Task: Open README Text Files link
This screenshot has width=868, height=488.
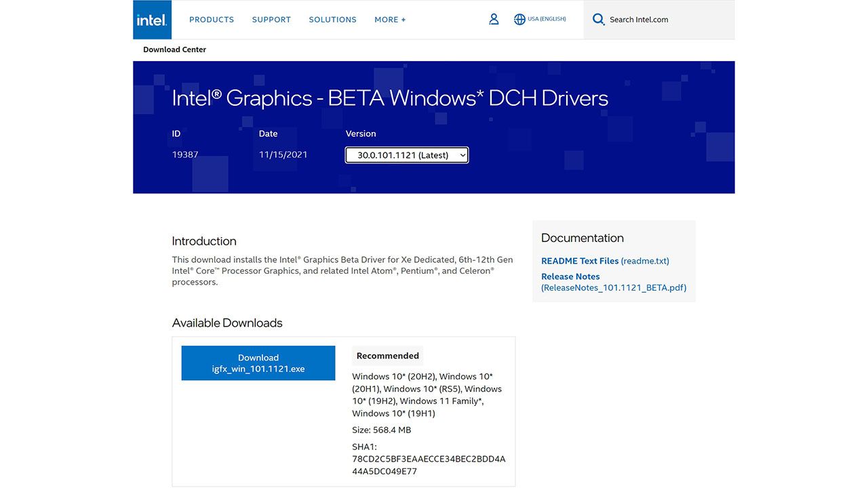Action: click(605, 261)
